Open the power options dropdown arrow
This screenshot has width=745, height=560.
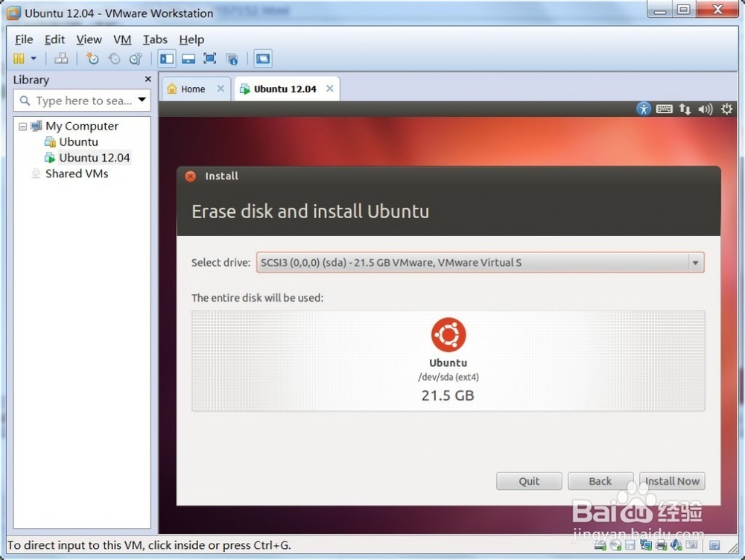point(34,58)
